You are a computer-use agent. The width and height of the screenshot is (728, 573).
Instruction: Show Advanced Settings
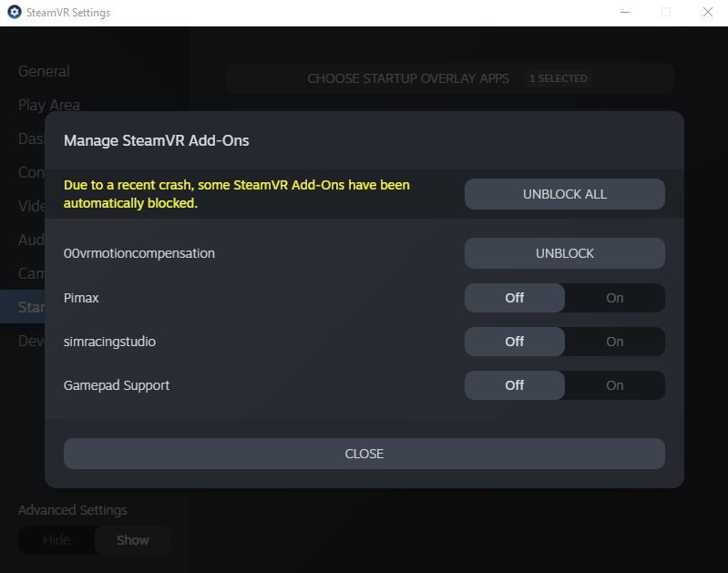pos(133,540)
